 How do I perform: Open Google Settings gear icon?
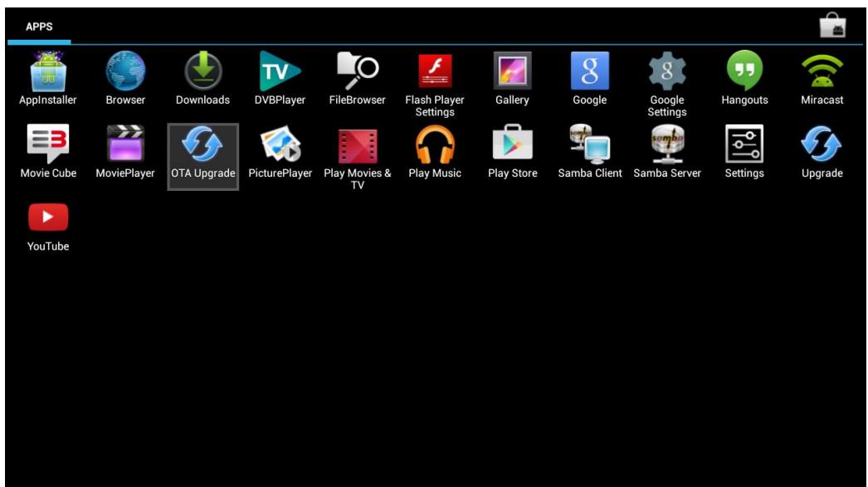[x=667, y=71]
